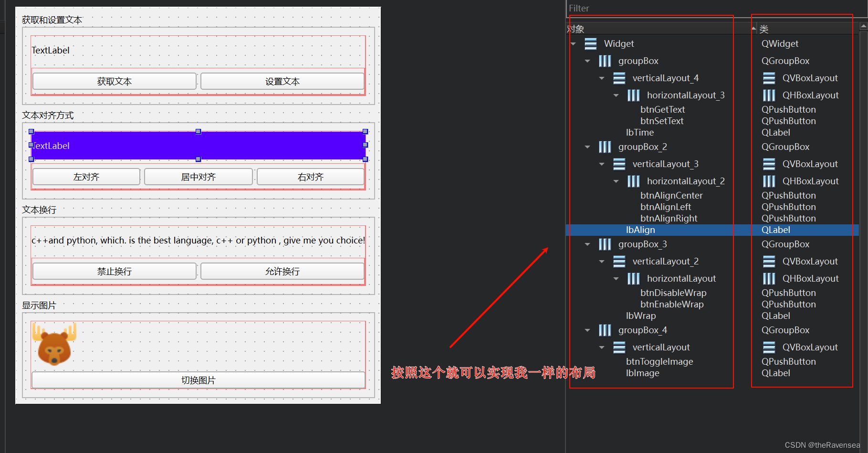Collapse the horizontalLayout_2 node
This screenshot has height=453, width=868.
(x=616, y=181)
